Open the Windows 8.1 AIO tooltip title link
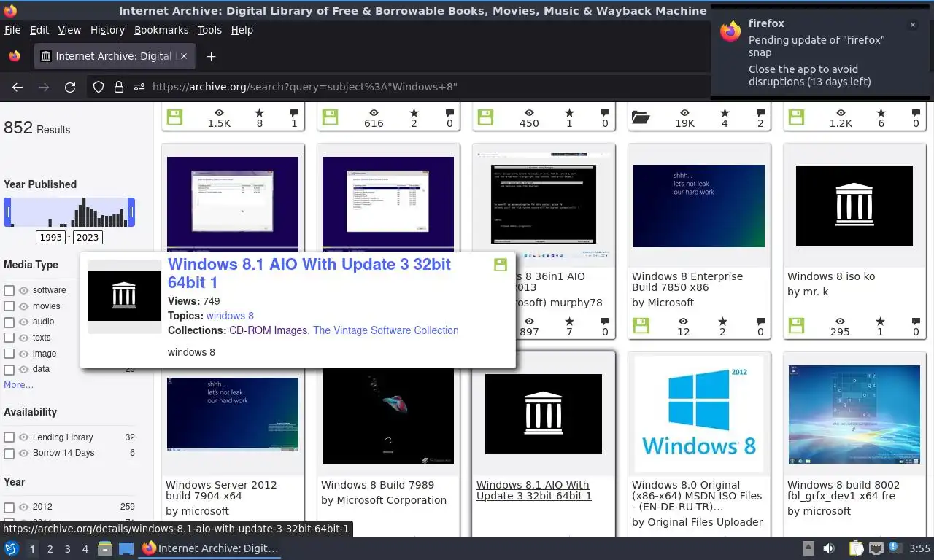Image resolution: width=934 pixels, height=560 pixels. coord(309,273)
